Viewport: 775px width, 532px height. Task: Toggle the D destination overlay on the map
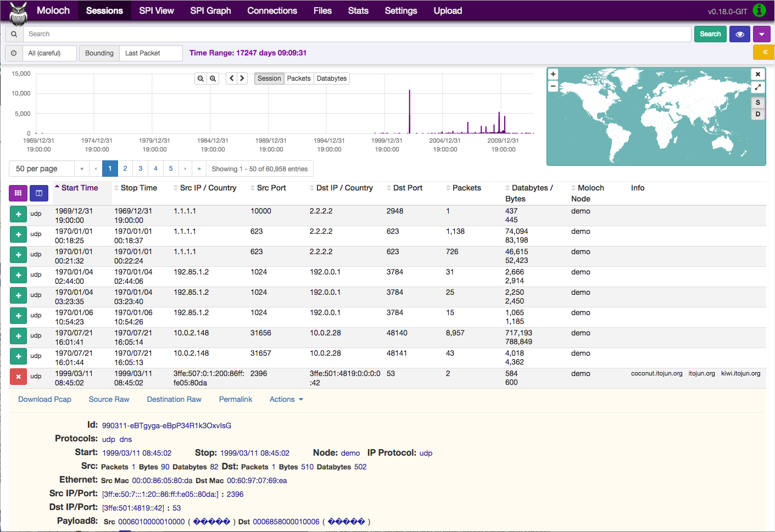758,114
